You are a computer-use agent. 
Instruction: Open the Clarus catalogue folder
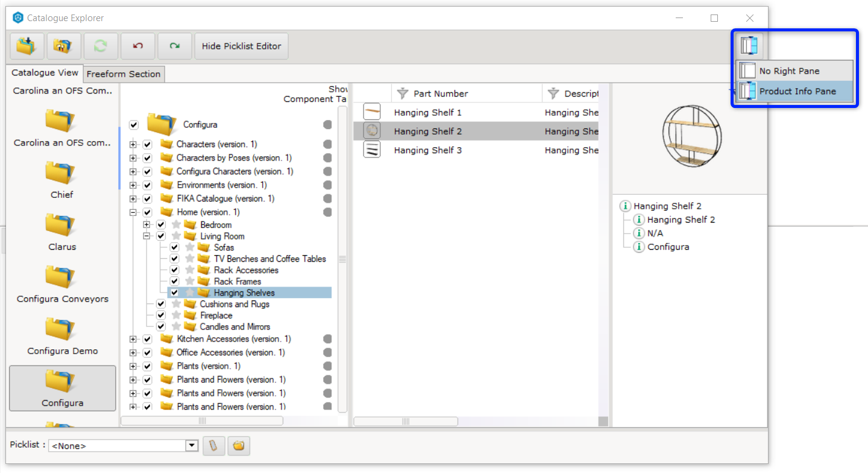pos(61,231)
